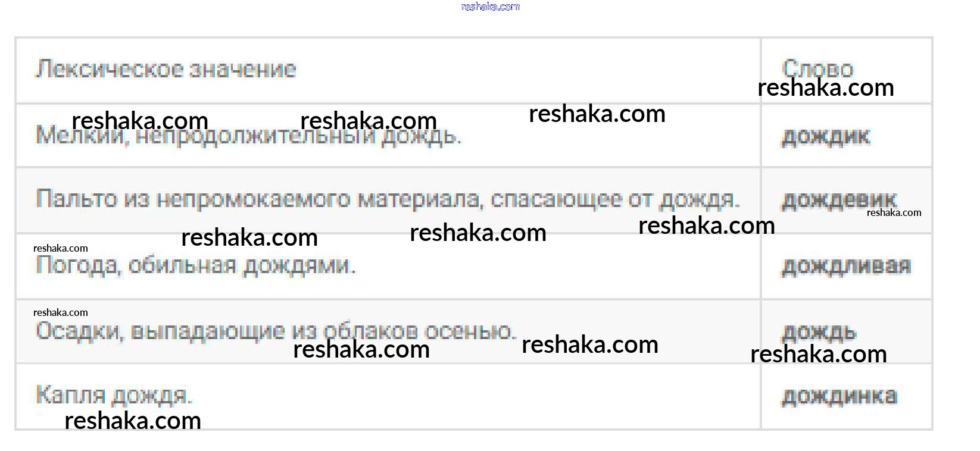Click the small reshaka.com watermark below 'дождевик'

[894, 212]
